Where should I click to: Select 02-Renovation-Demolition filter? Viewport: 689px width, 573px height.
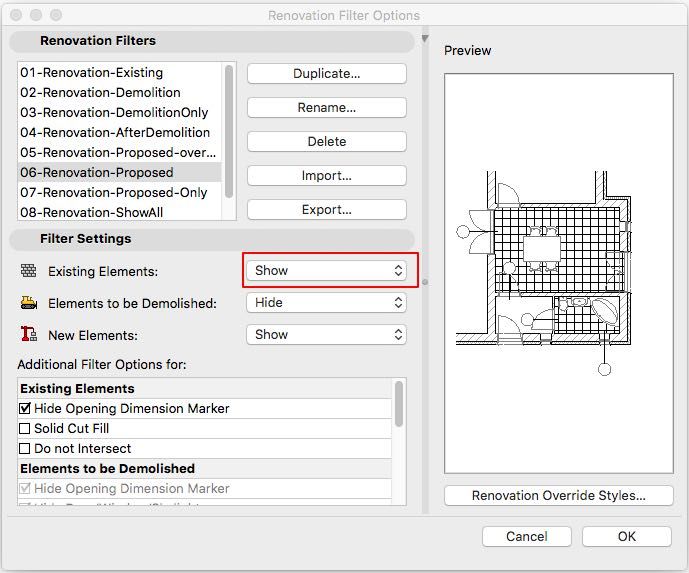(x=120, y=92)
